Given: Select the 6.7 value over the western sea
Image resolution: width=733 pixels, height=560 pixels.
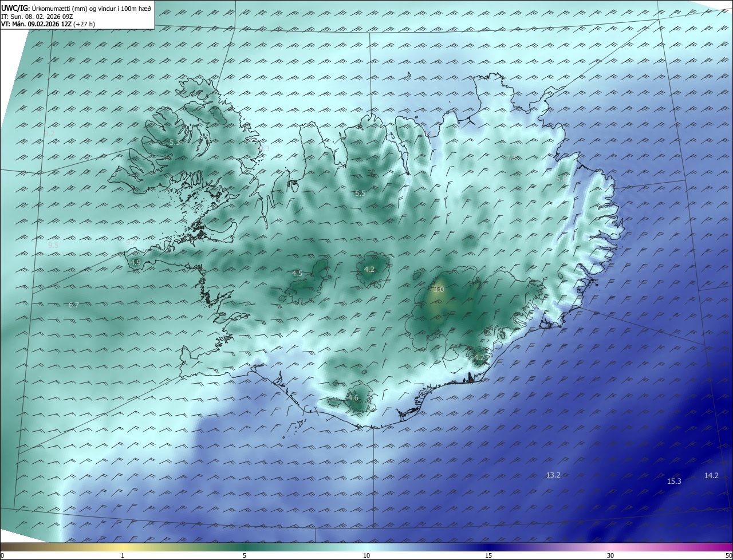Looking at the screenshot, I should 73,305.
